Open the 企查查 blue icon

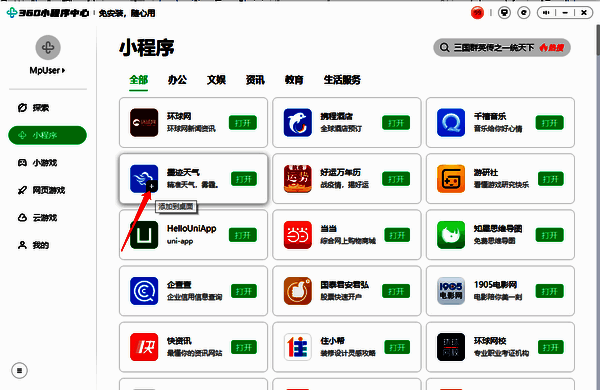point(144,291)
